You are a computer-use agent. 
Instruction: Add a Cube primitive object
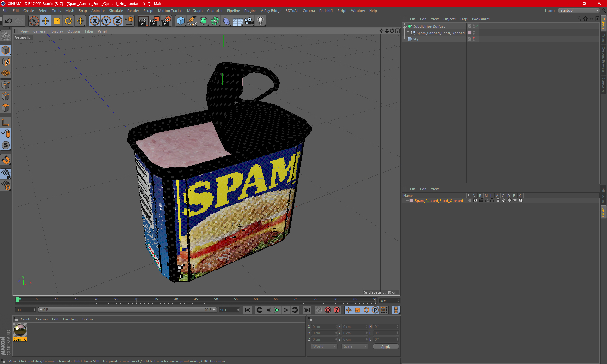pos(181,21)
